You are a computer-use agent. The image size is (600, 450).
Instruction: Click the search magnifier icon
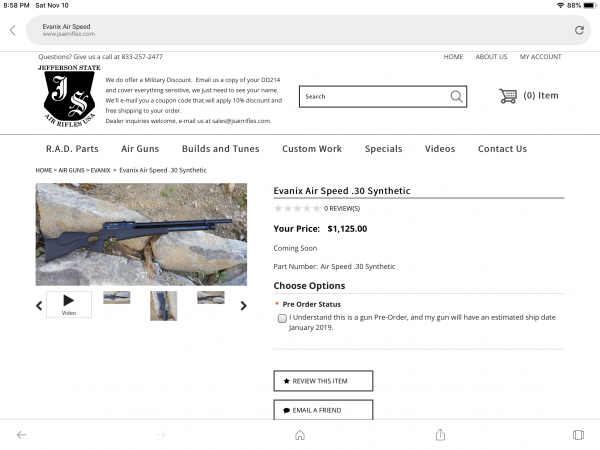pos(456,96)
